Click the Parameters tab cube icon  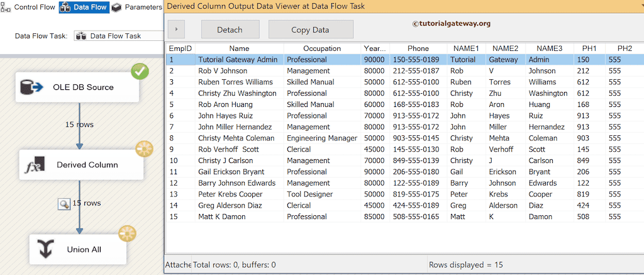coord(116,7)
